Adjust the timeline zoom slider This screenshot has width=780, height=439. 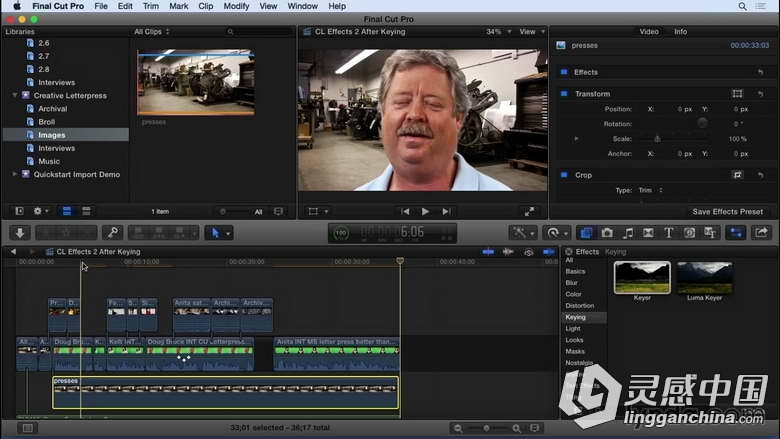[x=487, y=428]
